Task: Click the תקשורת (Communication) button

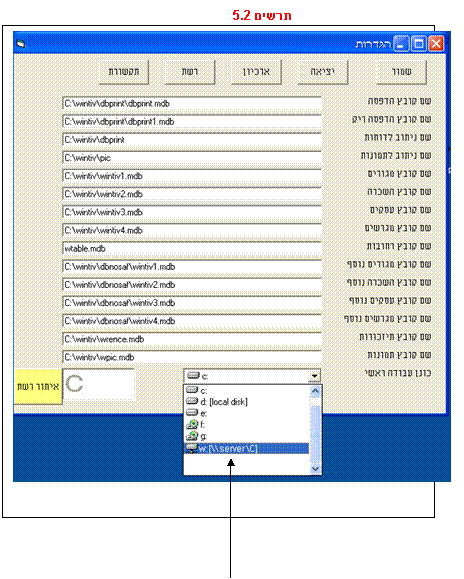Action: click(124, 72)
